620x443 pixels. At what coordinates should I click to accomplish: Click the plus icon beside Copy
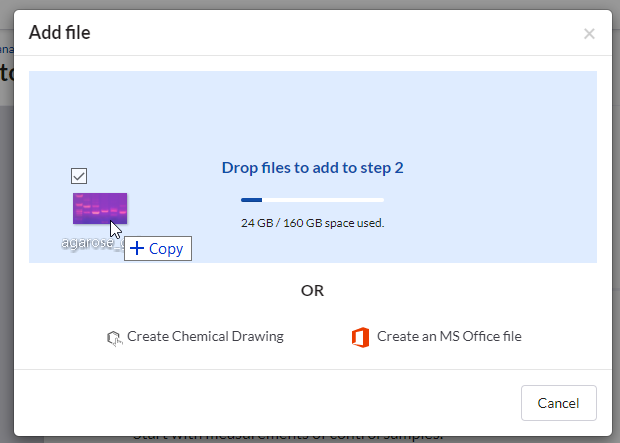click(137, 249)
